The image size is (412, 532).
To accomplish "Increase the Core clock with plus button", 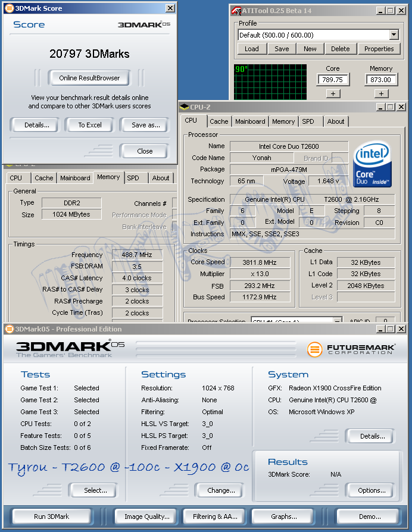I will click(x=333, y=93).
